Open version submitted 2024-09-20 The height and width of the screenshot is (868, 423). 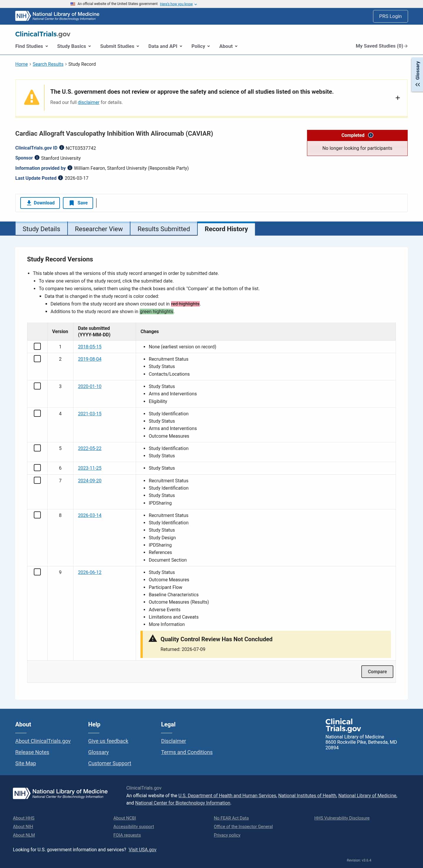90,481
